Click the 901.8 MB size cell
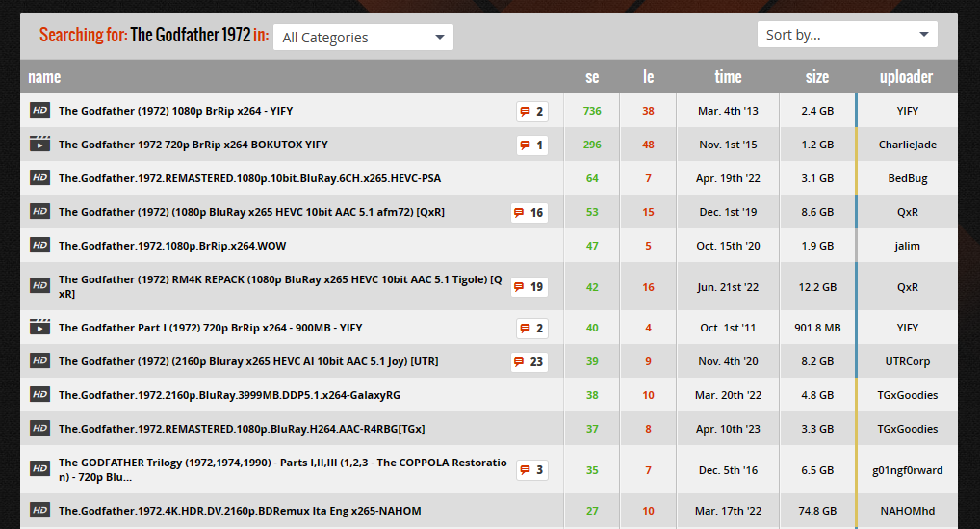 817,328
